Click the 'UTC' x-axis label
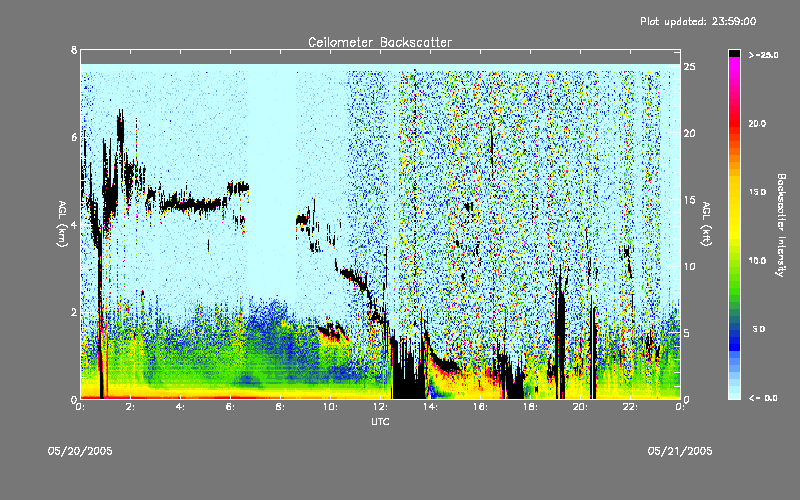The image size is (800, 500). (x=380, y=421)
